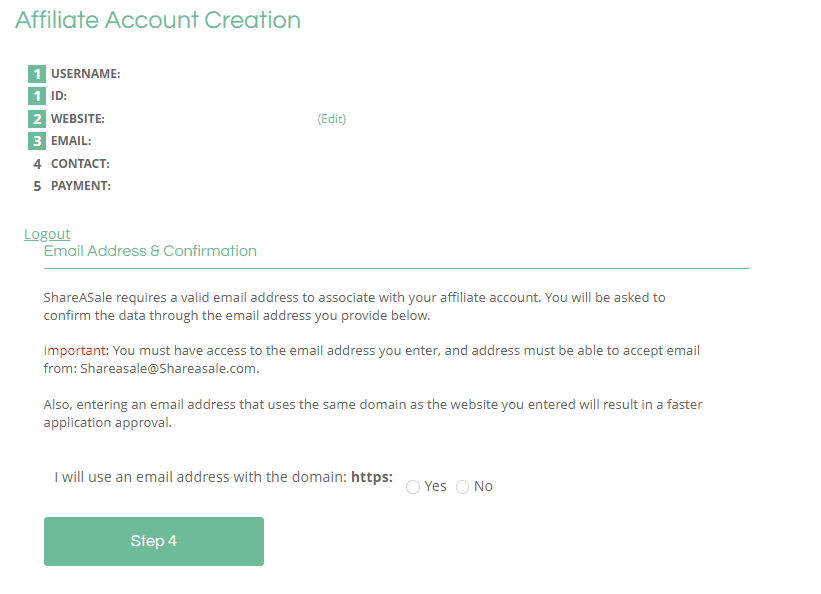Viewport: 821px width, 594px height.
Task: Select the PAYMENT step label
Action: (83, 185)
